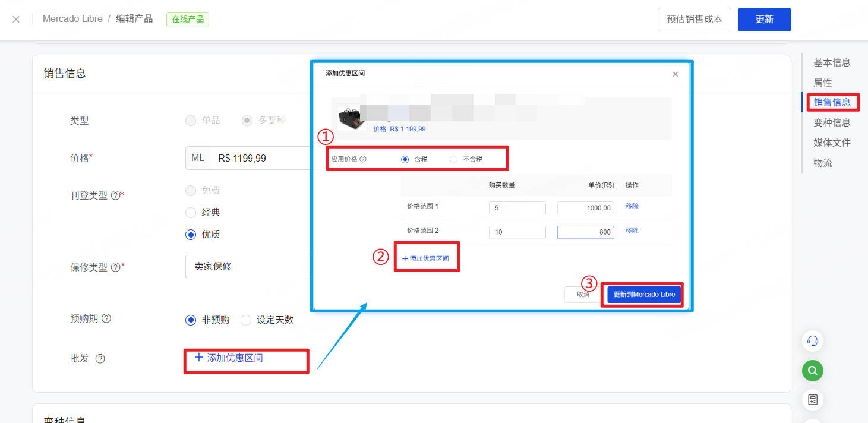This screenshot has height=423, width=868.
Task: Click the 编辑产品 breadcrumb text
Action: pyautogui.click(x=134, y=19)
